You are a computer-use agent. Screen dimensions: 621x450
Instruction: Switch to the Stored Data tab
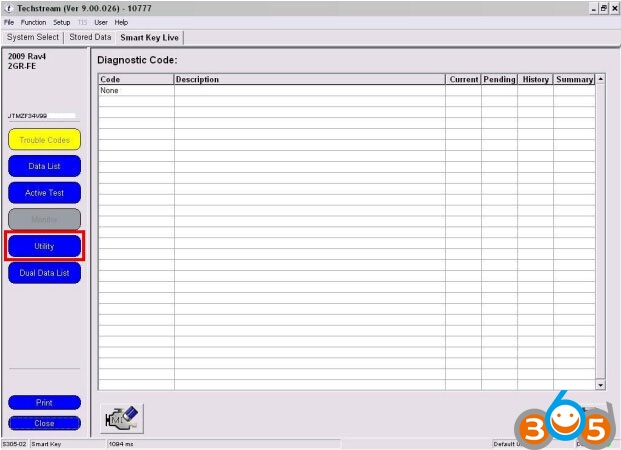(90, 37)
